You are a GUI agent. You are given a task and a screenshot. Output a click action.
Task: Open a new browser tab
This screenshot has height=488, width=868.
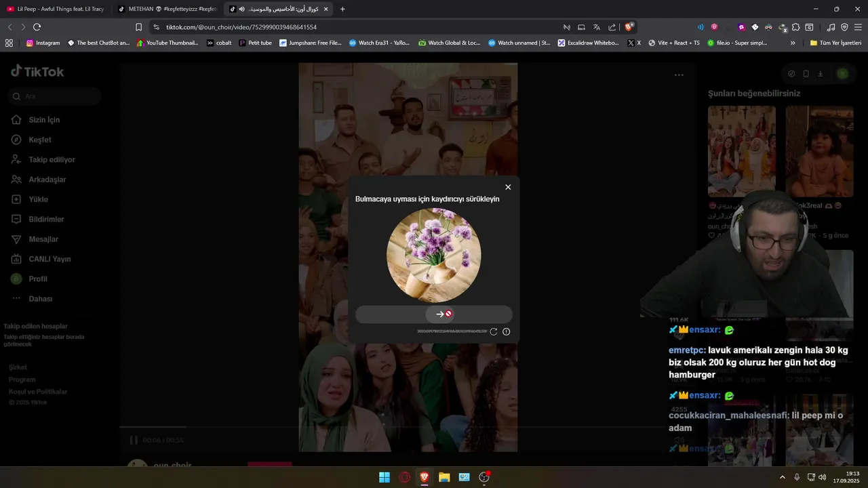(x=342, y=9)
